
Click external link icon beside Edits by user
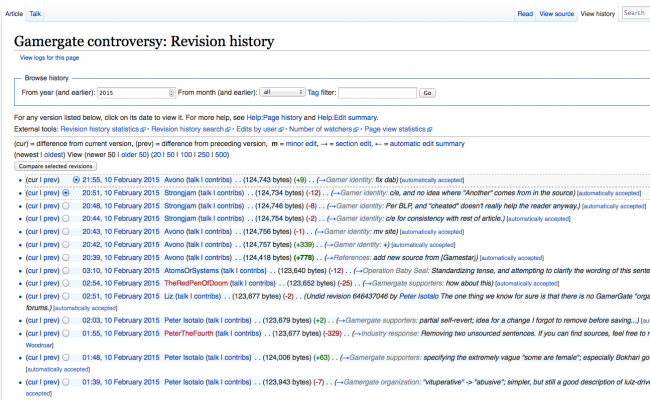point(283,130)
